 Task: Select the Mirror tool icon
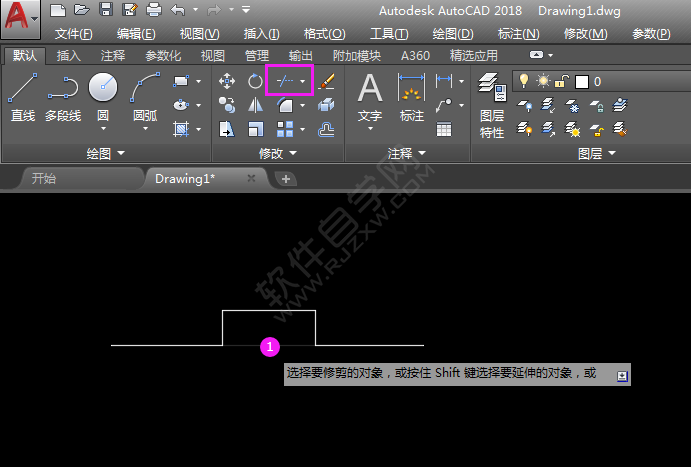(255, 104)
